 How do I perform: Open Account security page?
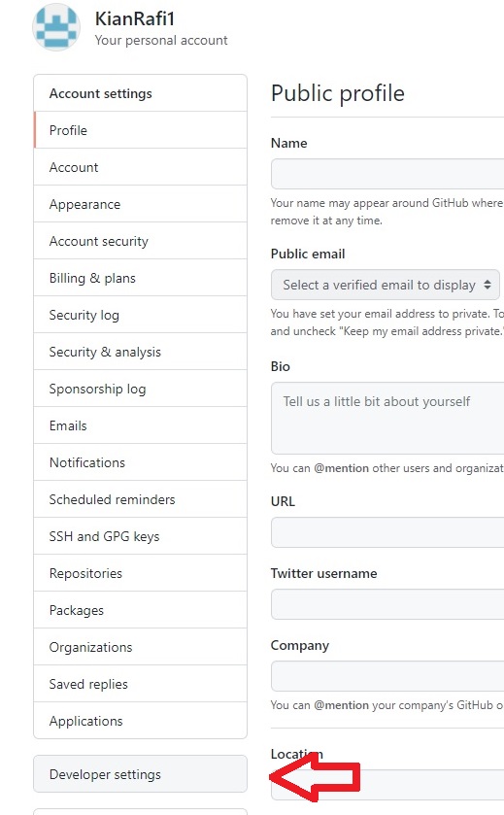click(x=140, y=241)
